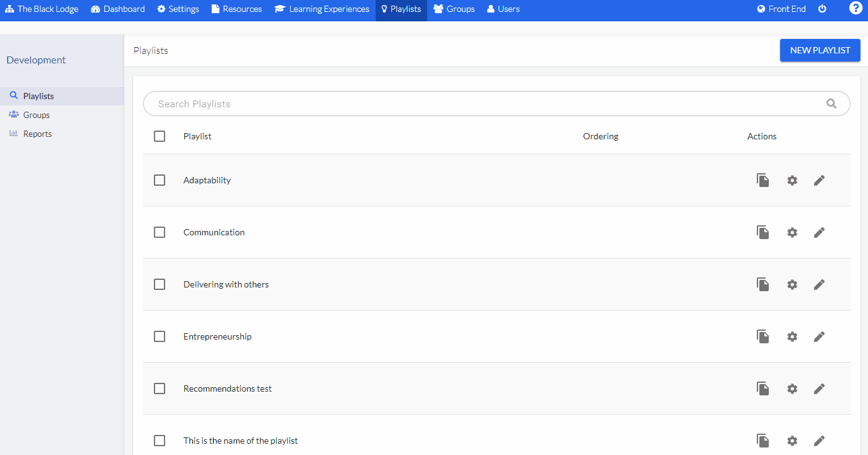This screenshot has height=455, width=868.
Task: Duplicate the Adaptability playlist
Action: [x=762, y=180]
